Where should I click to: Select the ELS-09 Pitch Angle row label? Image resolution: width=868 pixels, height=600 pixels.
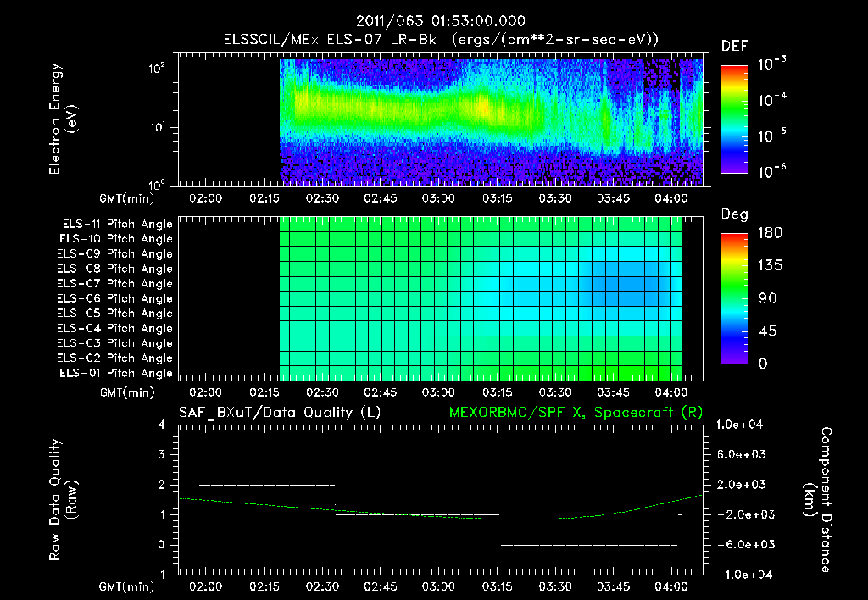114,254
